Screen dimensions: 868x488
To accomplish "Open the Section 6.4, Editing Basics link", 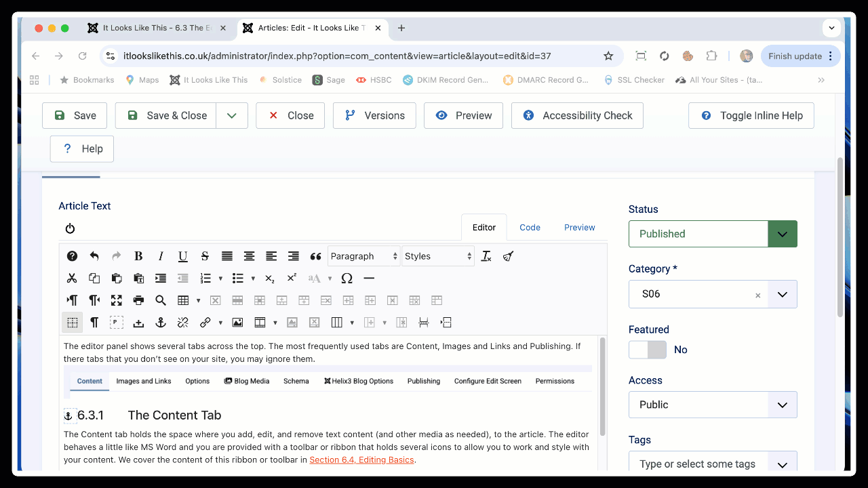I will [361, 460].
